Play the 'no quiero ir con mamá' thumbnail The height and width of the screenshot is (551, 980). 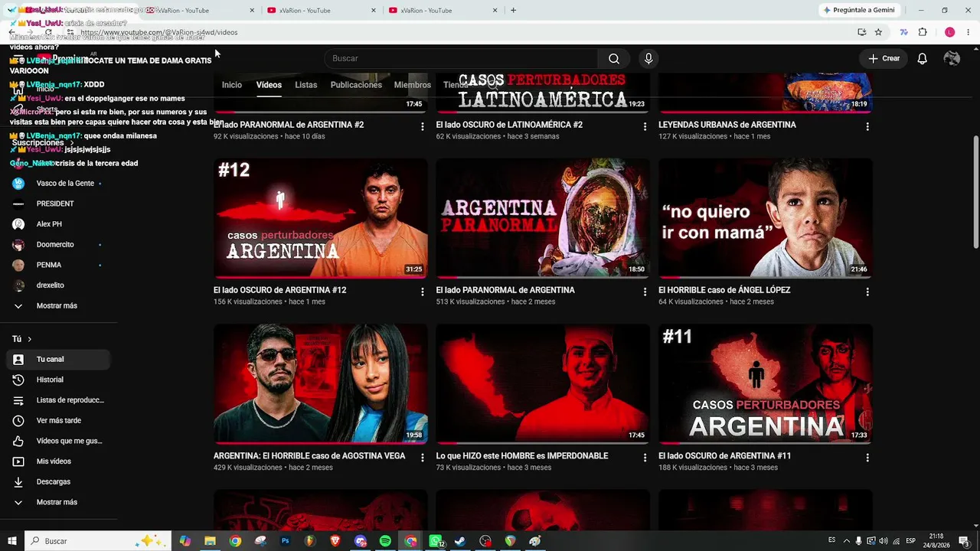766,218
